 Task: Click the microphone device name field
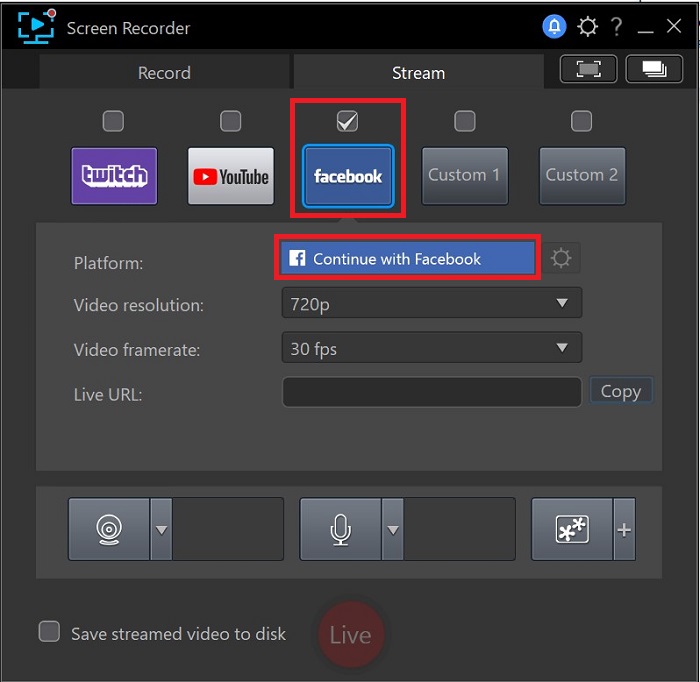[459, 529]
